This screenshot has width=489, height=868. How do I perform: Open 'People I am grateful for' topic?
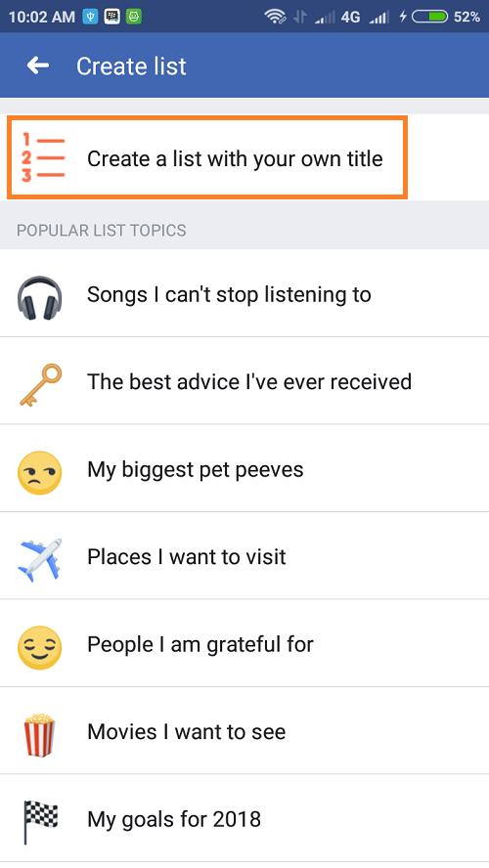244,643
